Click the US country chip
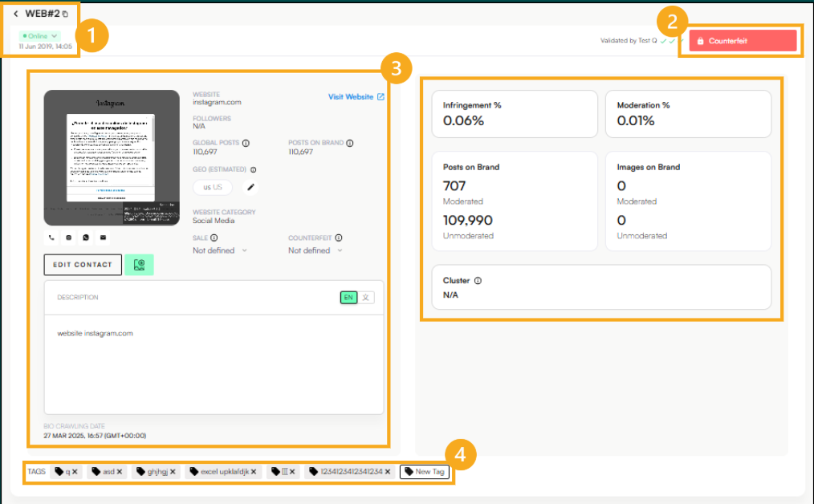814x504 pixels. [212, 187]
